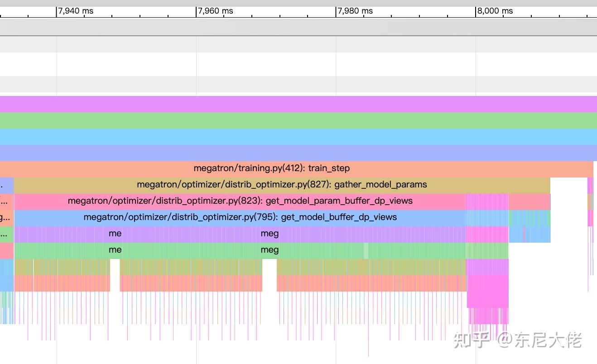Click the 8,000 ms ruler mark
This screenshot has height=364, width=597.
(495, 11)
